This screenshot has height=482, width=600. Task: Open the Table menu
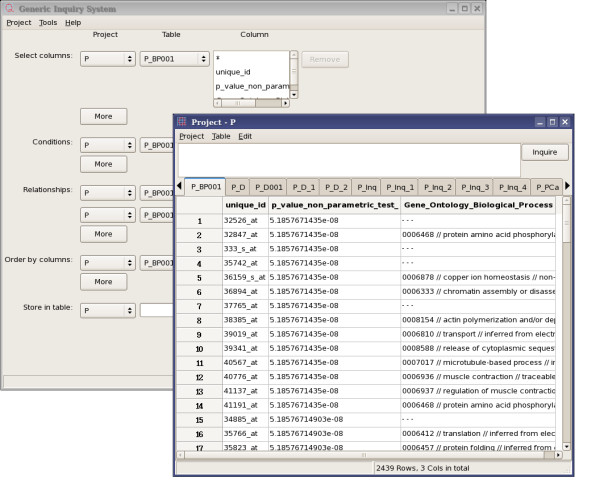221,136
